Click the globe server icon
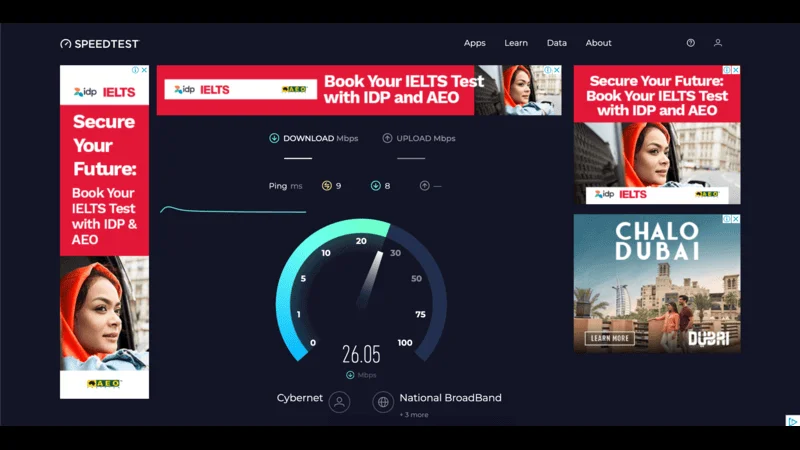Viewport: 800px width, 450px height. coord(383,402)
